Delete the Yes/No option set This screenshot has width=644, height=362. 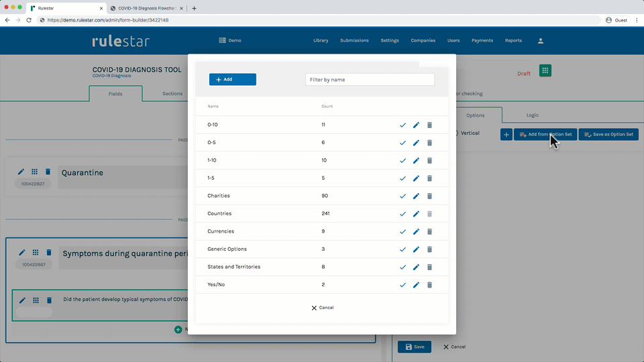click(429, 285)
